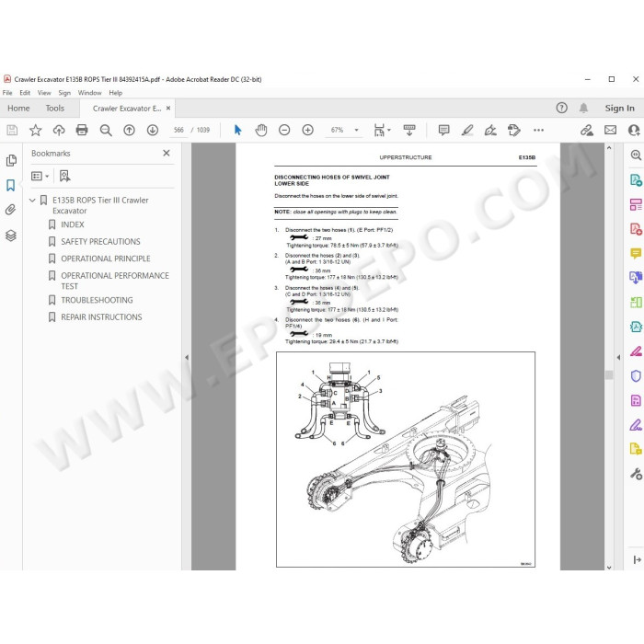Open the sign document tool

tap(490, 131)
